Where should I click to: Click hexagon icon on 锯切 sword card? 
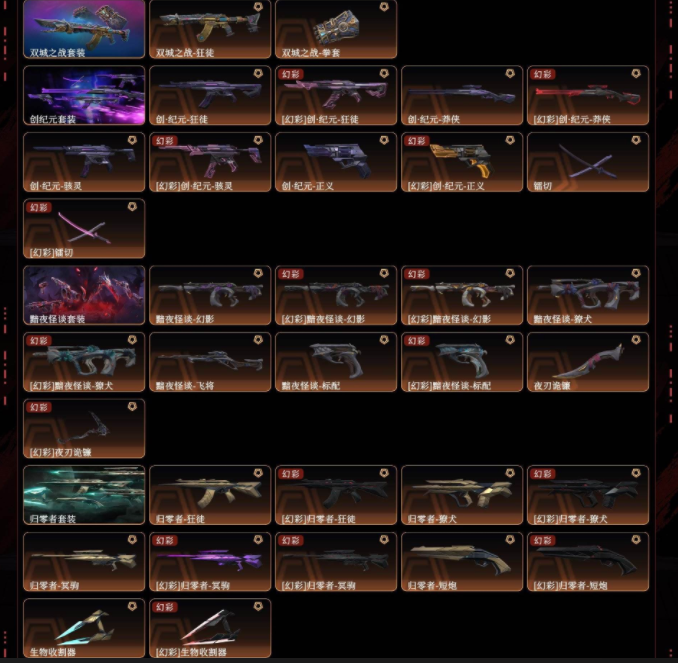[x=636, y=140]
